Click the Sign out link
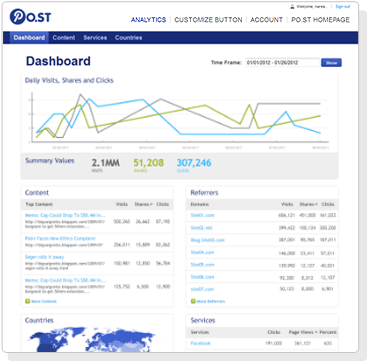Screen dimensions: 368x361 (343, 6)
